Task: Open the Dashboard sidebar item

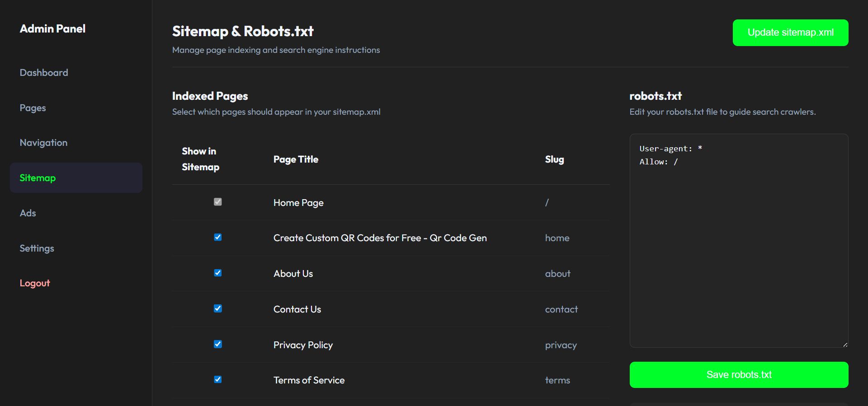Action: (44, 73)
